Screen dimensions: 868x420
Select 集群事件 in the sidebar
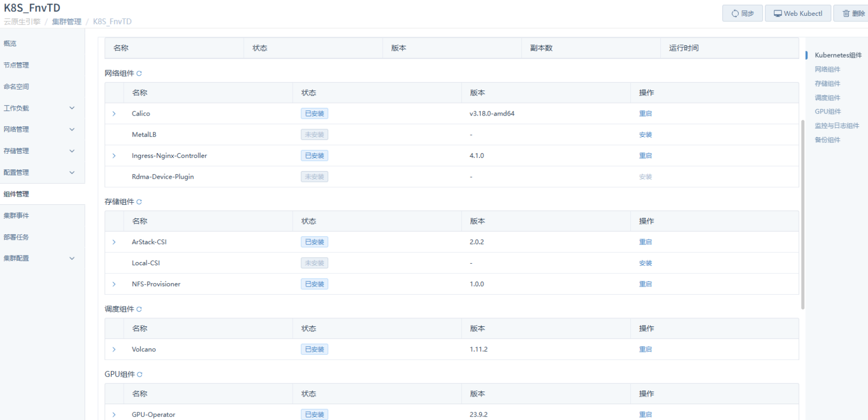16,216
